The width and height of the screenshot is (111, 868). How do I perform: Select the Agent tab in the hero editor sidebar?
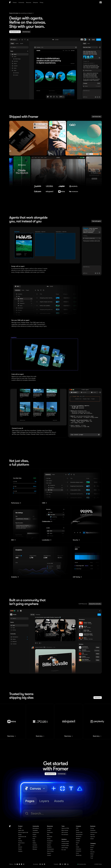point(85,43)
